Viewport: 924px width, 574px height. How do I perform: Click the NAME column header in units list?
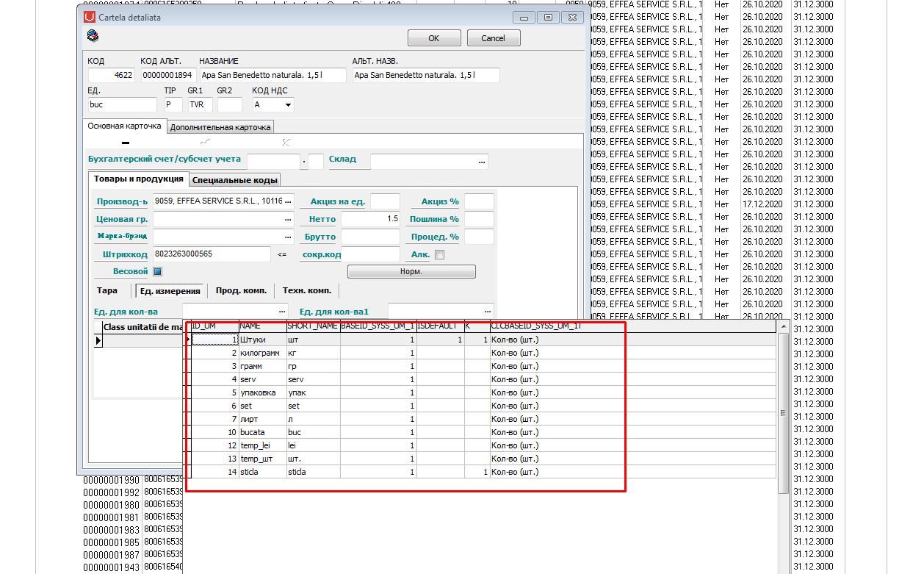(262, 326)
